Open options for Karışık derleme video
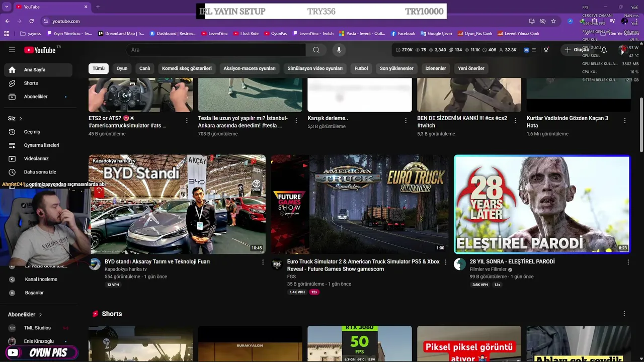 coord(406,121)
